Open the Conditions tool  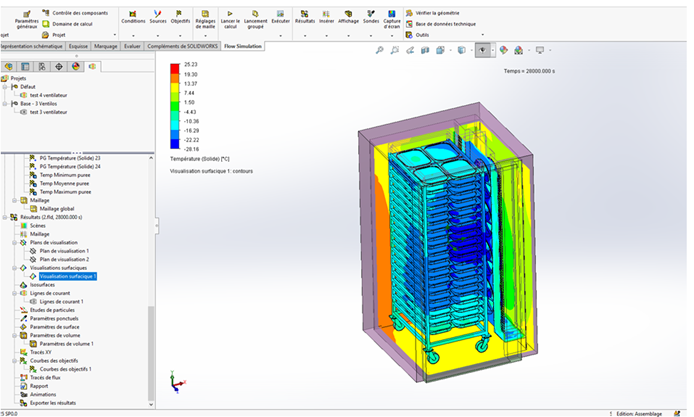133,17
